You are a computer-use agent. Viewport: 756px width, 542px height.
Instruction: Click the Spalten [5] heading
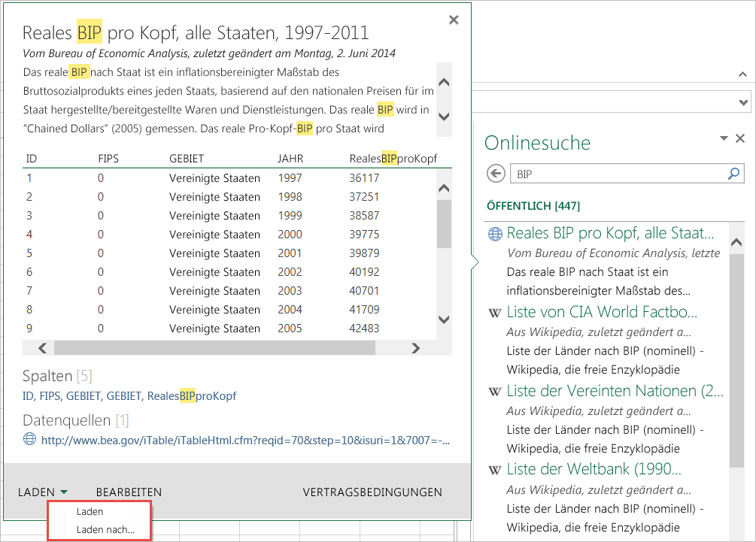57,376
